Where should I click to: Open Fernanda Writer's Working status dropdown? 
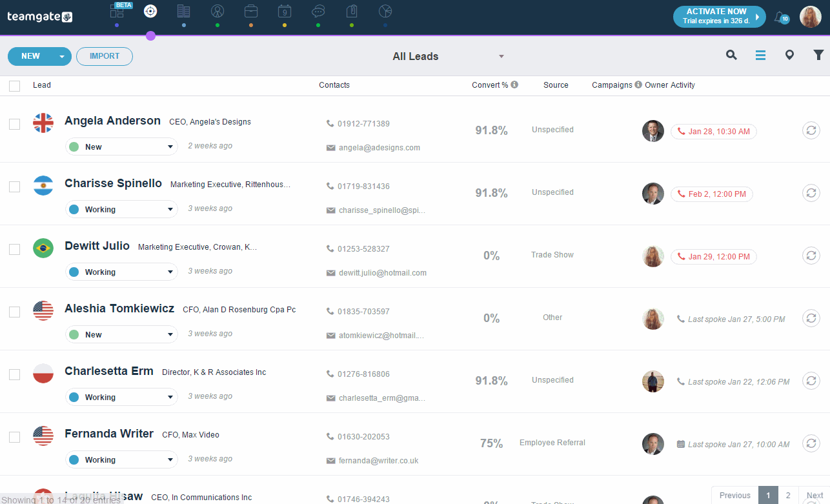tap(121, 459)
